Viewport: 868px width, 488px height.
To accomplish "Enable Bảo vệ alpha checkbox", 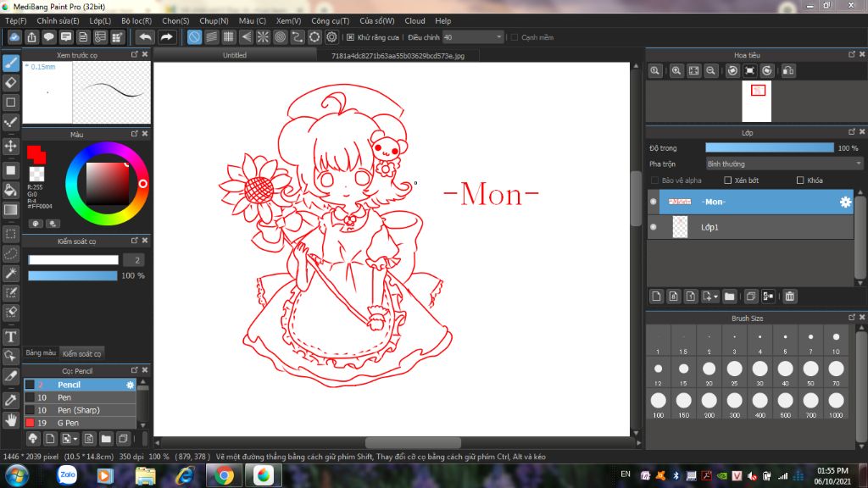I will [655, 180].
